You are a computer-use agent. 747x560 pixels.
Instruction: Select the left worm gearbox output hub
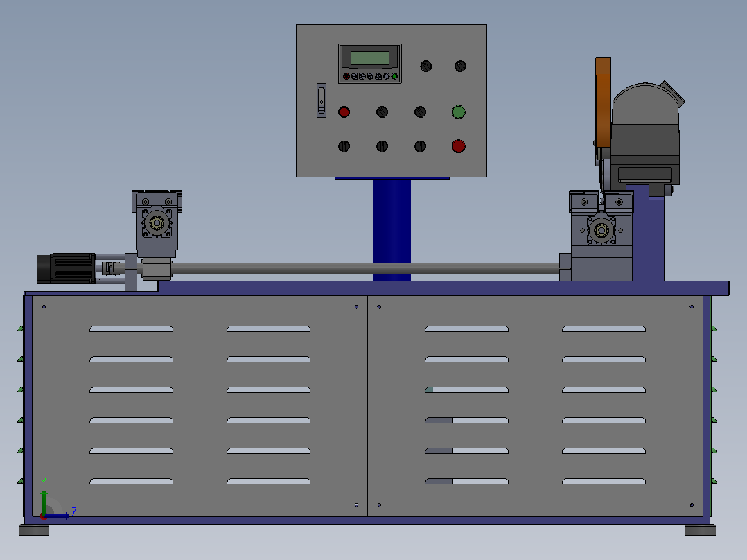click(x=157, y=222)
